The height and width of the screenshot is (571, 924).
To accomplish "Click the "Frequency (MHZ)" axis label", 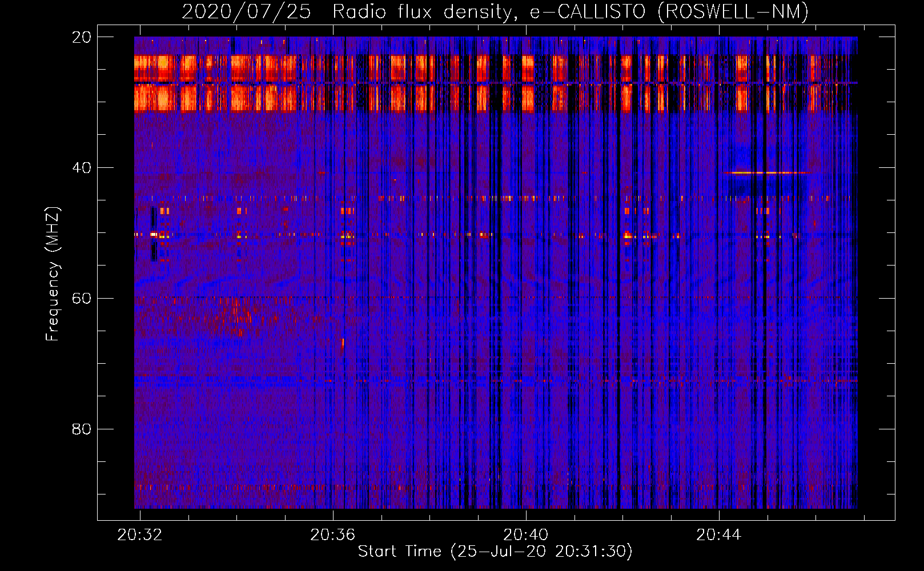I will [x=53, y=274].
